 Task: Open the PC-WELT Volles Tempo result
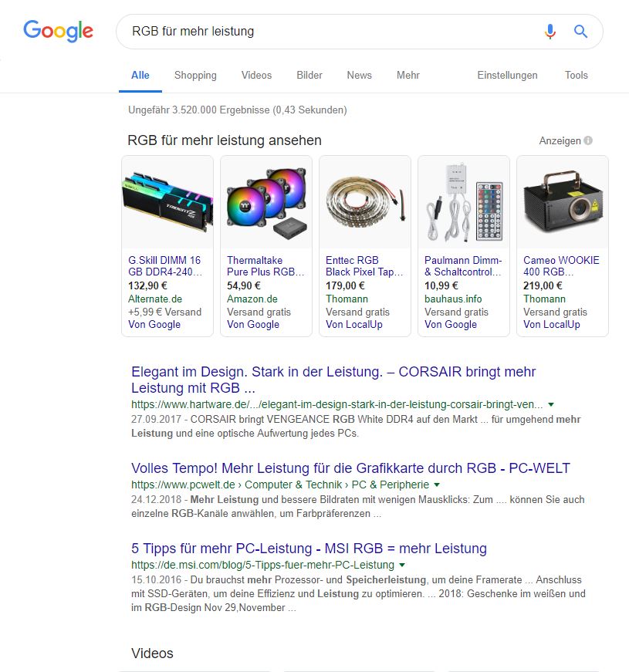coord(350,468)
